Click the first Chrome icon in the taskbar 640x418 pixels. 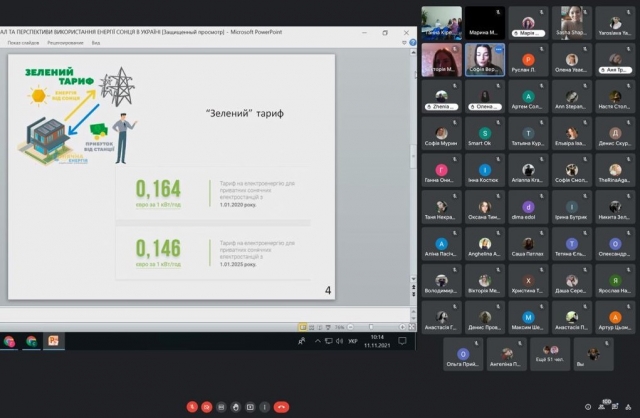click(x=9, y=341)
